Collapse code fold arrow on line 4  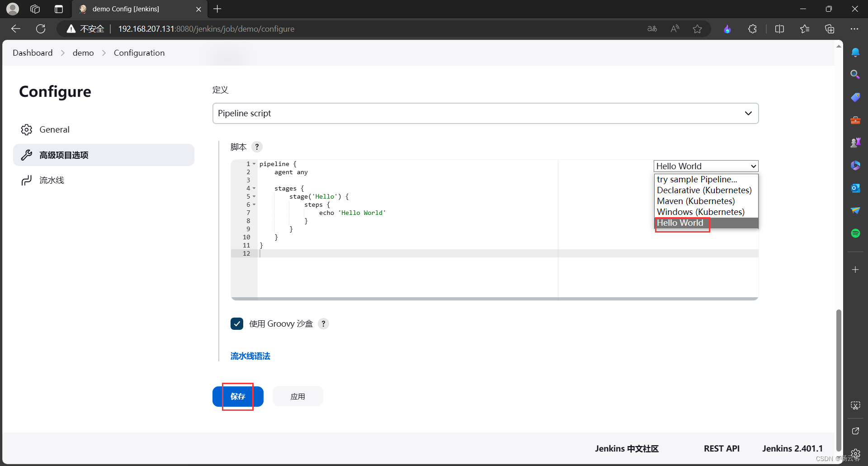point(254,188)
